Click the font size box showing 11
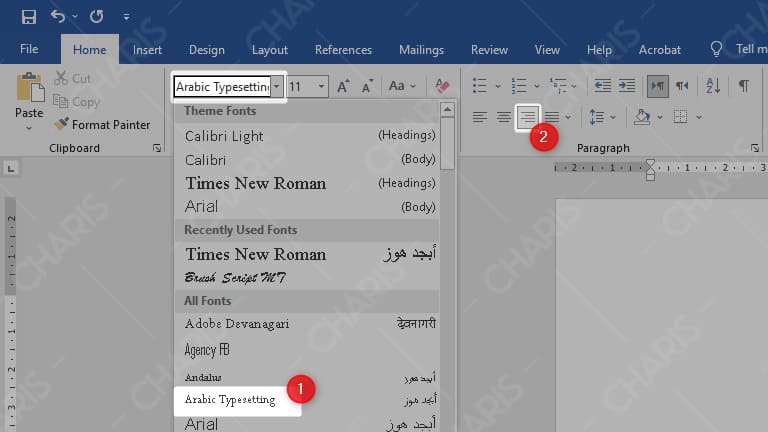Screen dimensions: 768x432 (x=301, y=87)
